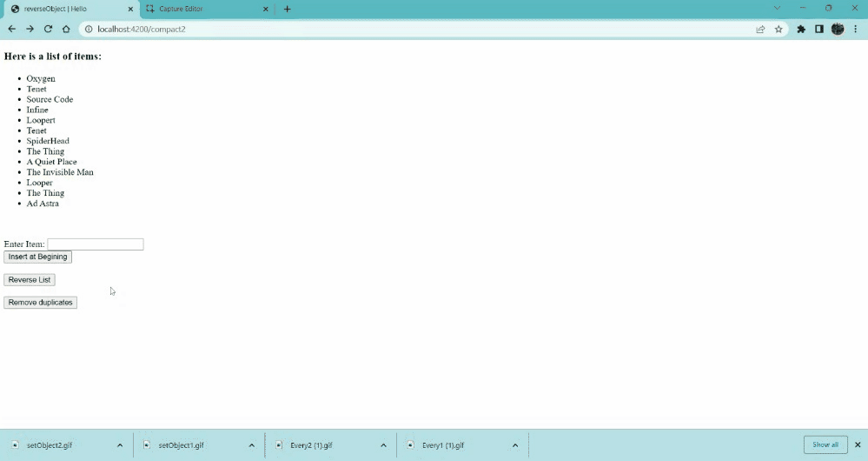
Task: Click The Invisible Man list item
Action: 60,172
